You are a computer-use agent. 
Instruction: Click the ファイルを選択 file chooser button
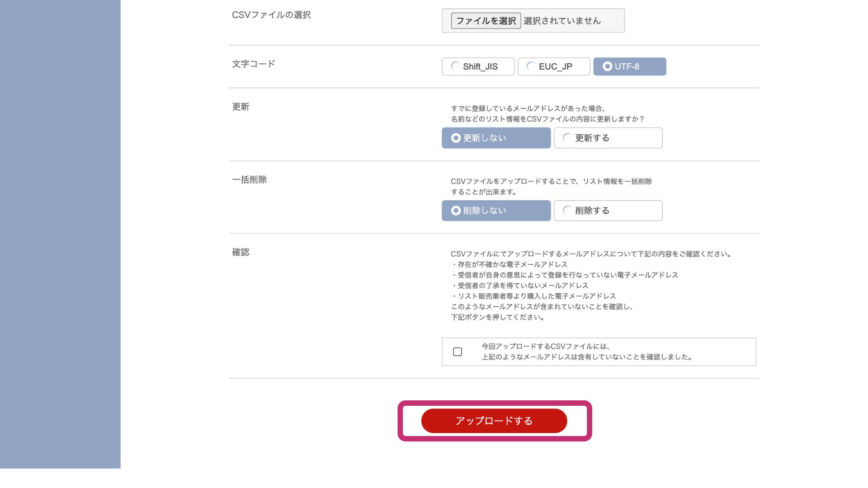click(486, 21)
